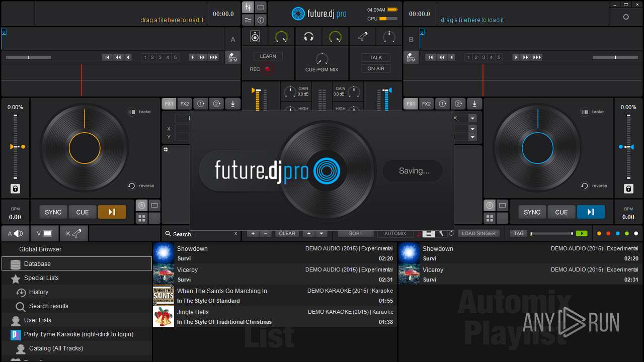Screen dimensions: 644x362
Task: Select hot cue 1 on deck A
Action: point(145,57)
